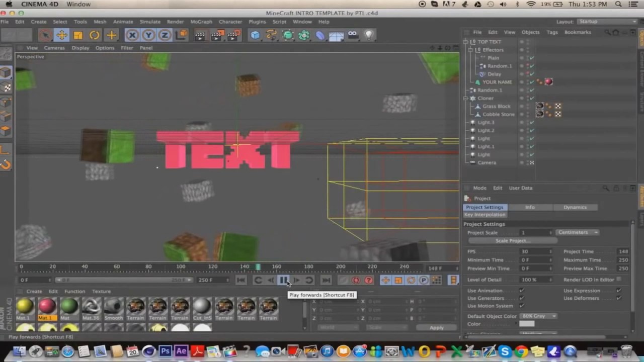Go to end of the timeline

click(x=326, y=280)
